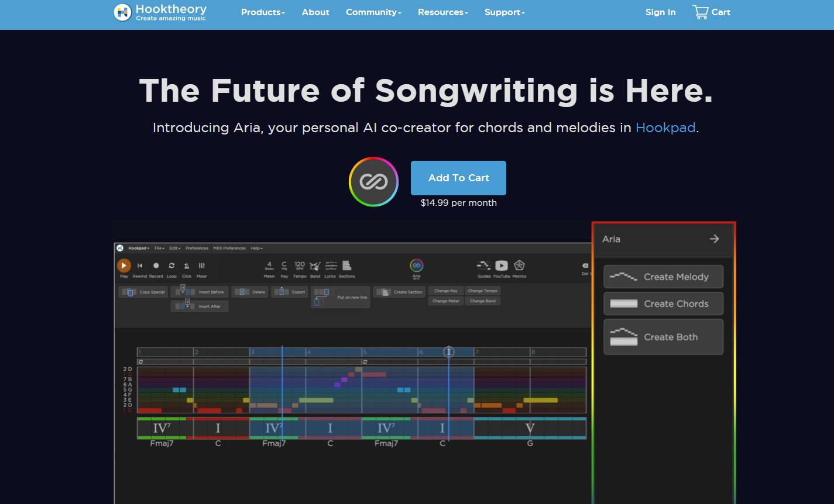Collapse the Aria panel with its arrow
Image resolution: width=834 pixels, height=504 pixels.
(x=714, y=239)
